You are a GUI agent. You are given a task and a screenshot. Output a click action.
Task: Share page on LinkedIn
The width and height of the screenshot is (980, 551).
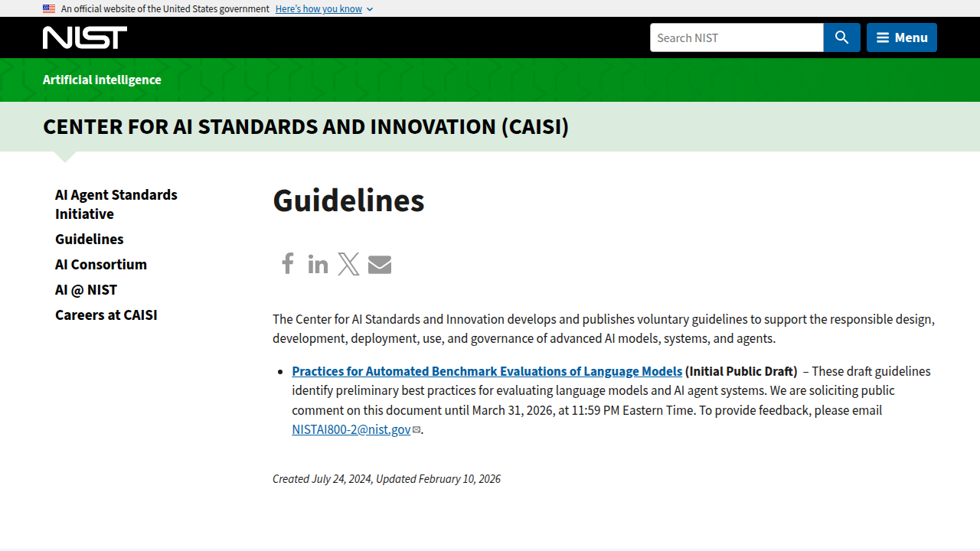pos(318,264)
